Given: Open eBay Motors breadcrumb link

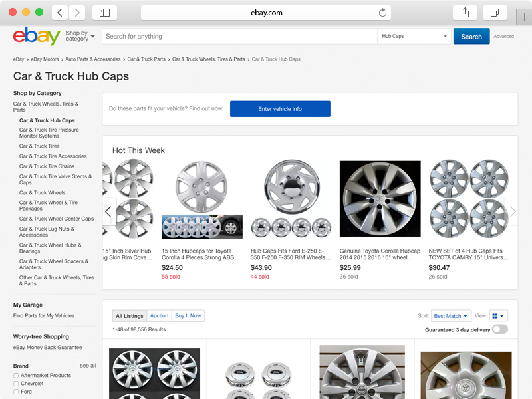Looking at the screenshot, I should (45, 59).
